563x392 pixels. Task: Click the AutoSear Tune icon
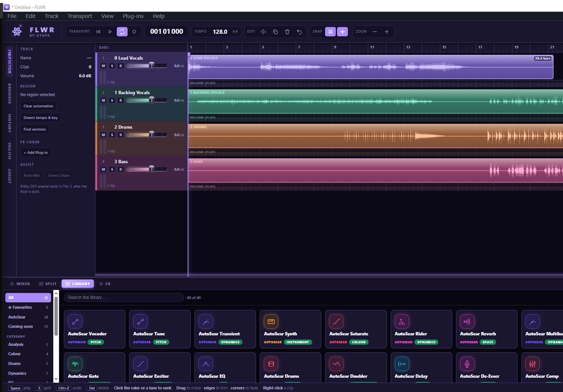coord(140,321)
